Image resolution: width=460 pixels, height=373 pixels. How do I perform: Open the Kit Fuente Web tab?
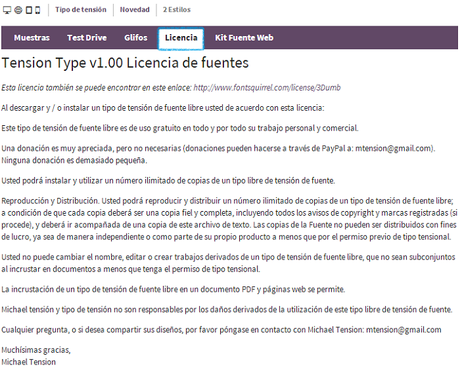[x=244, y=38]
